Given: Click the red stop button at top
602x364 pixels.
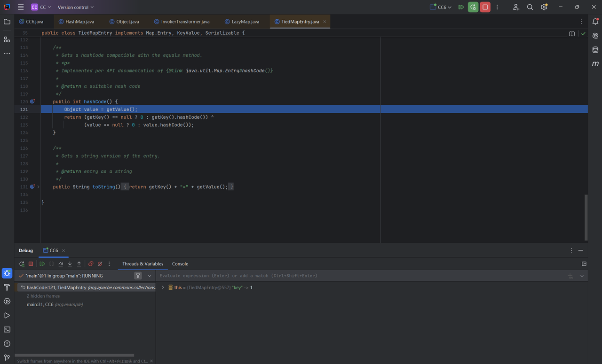Looking at the screenshot, I should 485,7.
